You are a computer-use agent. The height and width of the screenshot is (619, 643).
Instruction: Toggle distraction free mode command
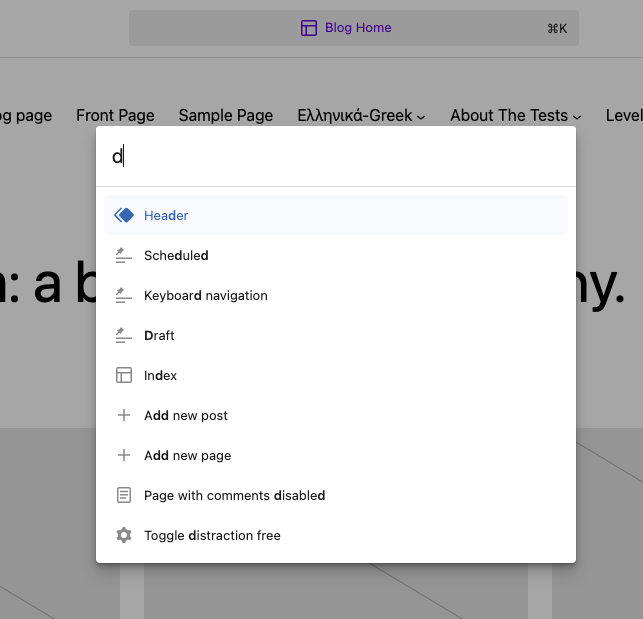(212, 535)
